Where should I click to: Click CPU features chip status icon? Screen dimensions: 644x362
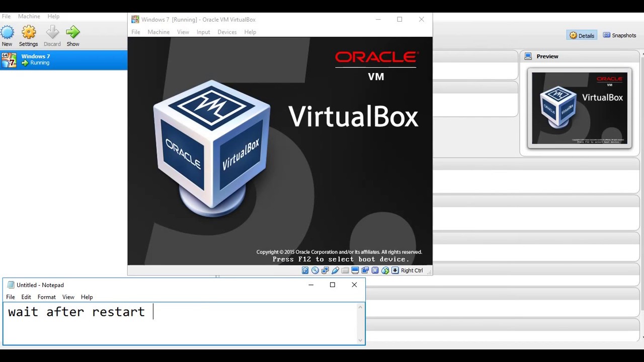coord(375,270)
